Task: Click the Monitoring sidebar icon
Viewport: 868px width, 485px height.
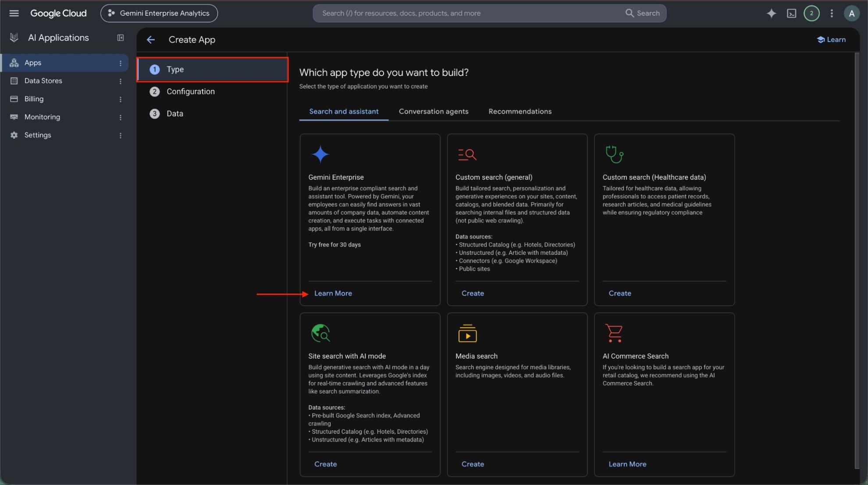Action: 14,117
